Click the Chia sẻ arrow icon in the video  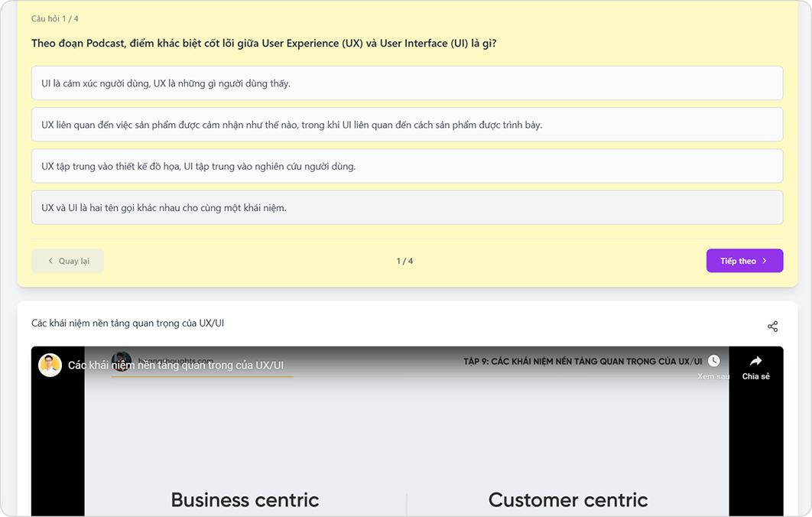(x=755, y=362)
